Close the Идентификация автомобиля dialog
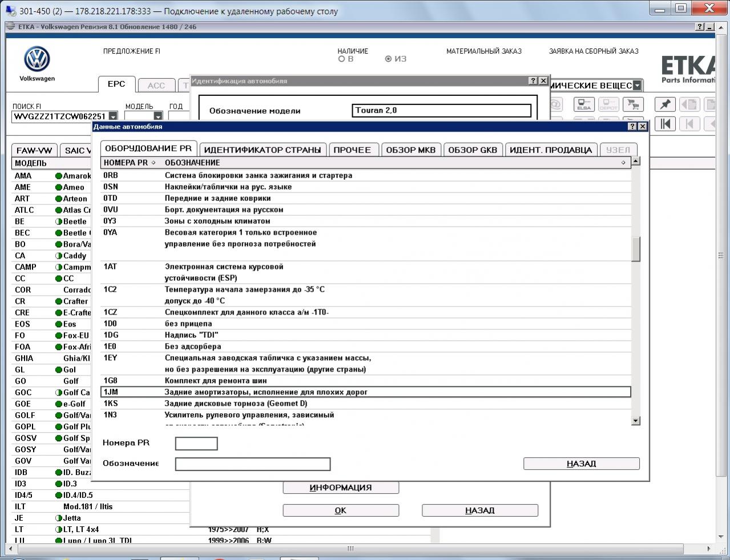 [543, 80]
